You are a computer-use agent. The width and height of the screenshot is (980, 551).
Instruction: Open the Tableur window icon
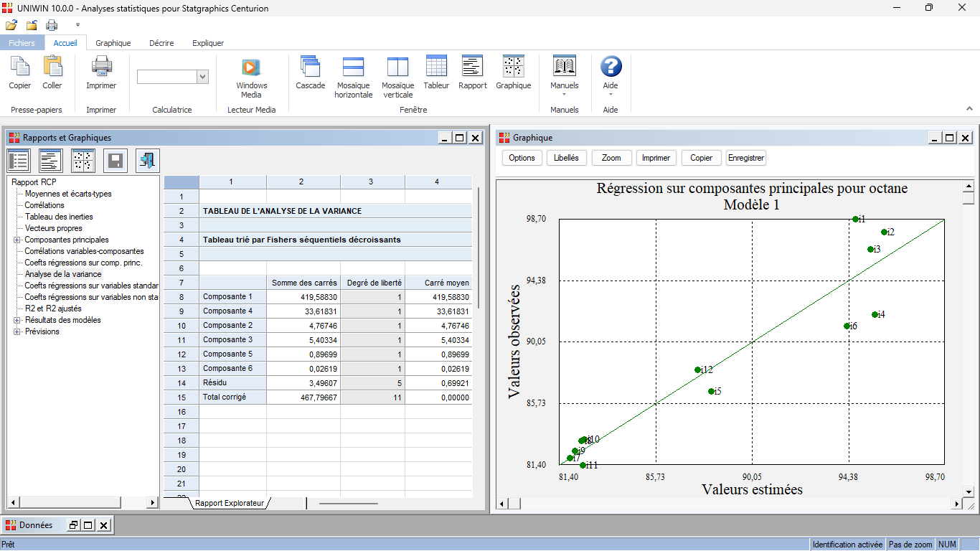pyautogui.click(x=436, y=66)
